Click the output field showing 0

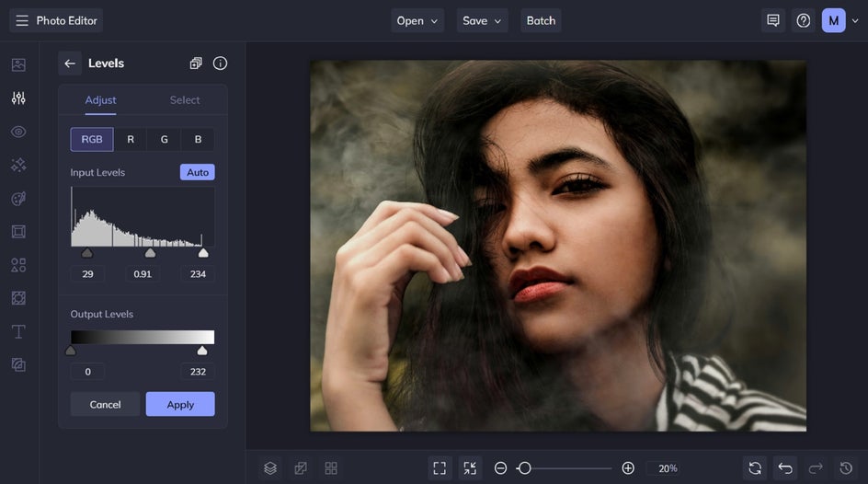coord(87,372)
